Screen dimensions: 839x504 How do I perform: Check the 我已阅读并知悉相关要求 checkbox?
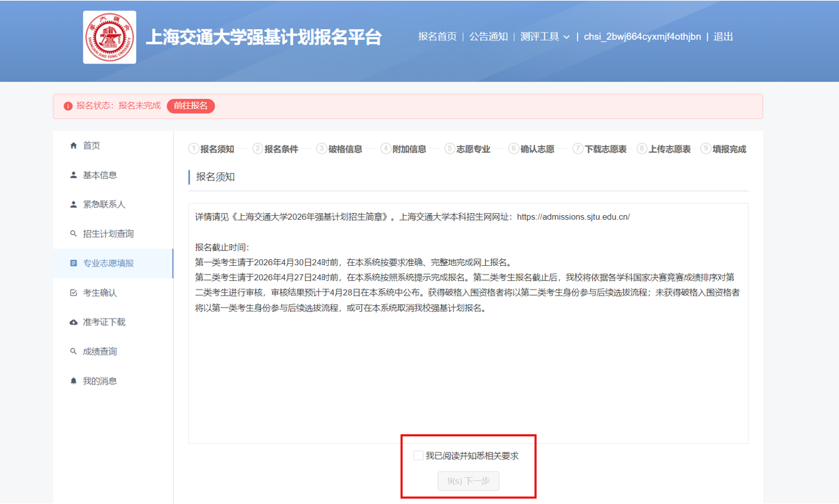[x=418, y=456]
